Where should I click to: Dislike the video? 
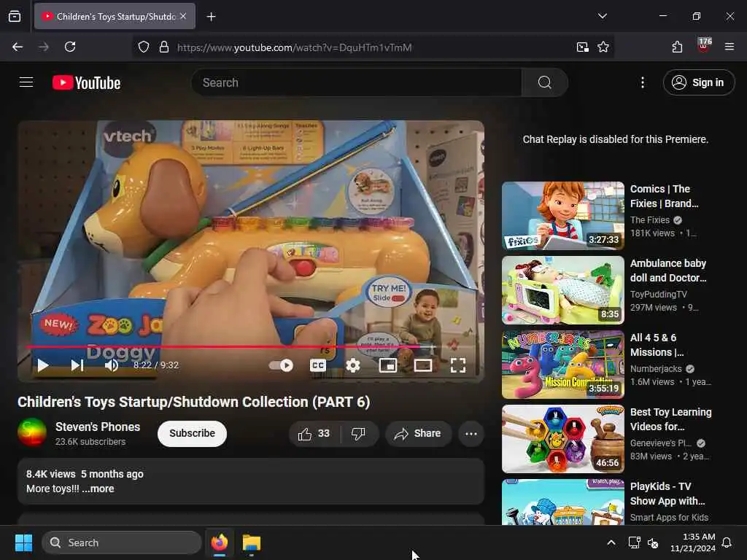[x=358, y=434]
